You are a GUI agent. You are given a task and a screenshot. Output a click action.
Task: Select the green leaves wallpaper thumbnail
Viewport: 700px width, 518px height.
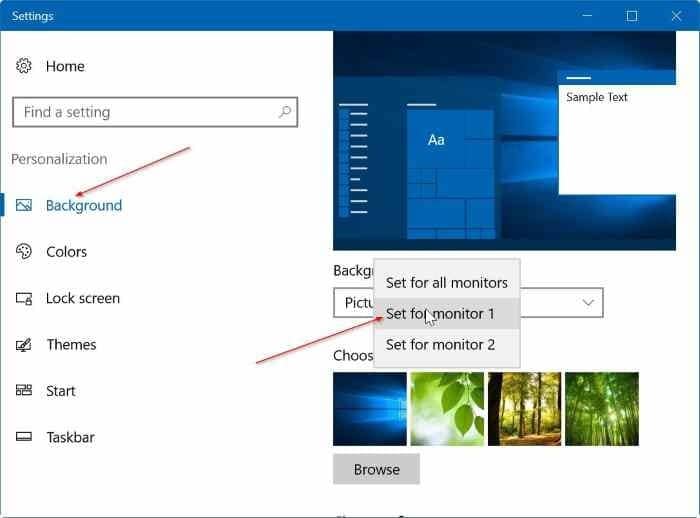coord(447,409)
